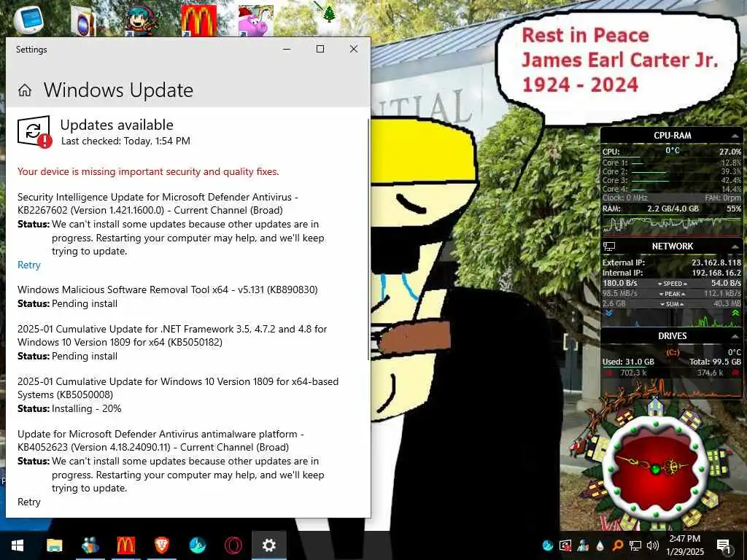Click the red window tray icon

click(x=565, y=545)
